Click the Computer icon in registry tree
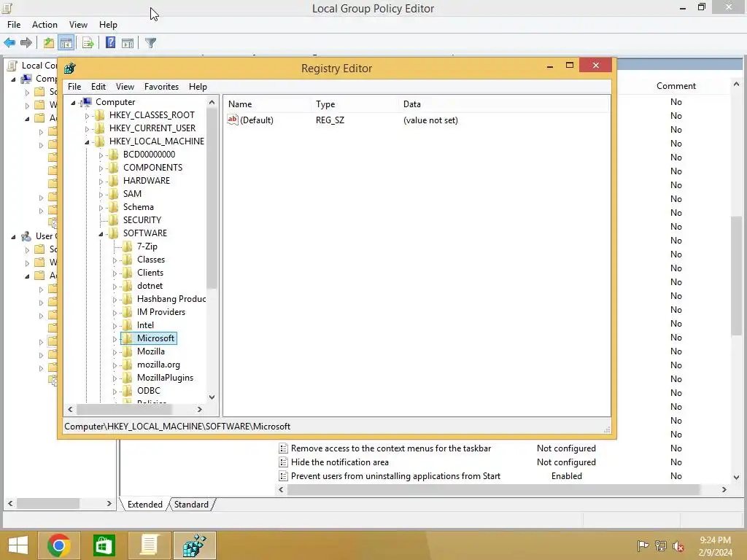This screenshot has height=560, width=747. [87, 102]
